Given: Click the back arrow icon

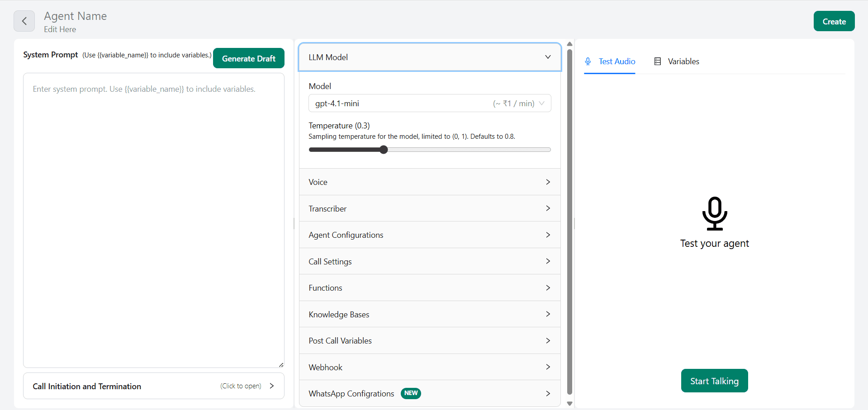Looking at the screenshot, I should pos(24,21).
